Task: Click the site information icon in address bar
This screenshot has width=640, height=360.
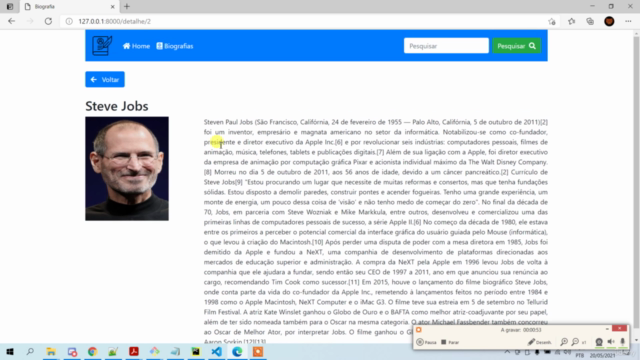Action: (x=69, y=21)
